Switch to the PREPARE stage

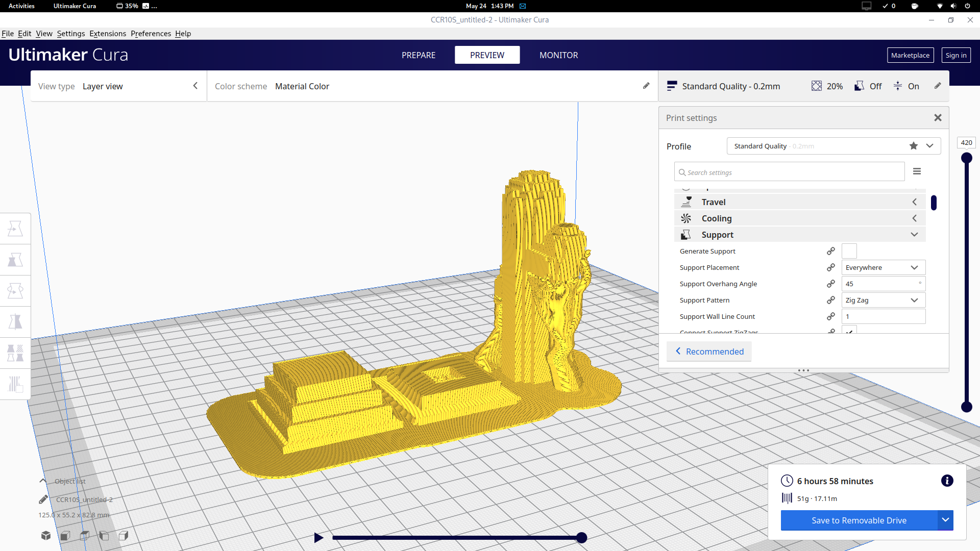click(x=419, y=55)
